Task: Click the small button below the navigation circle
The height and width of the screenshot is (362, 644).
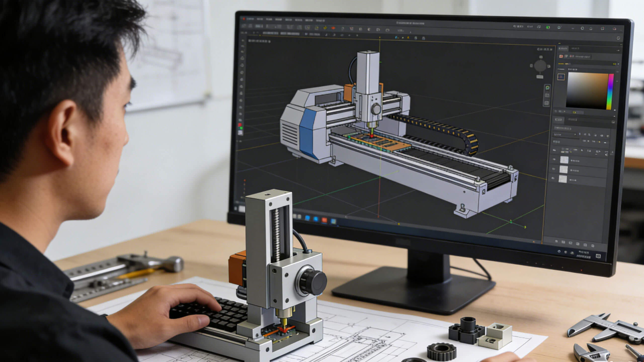Action: click(540, 77)
